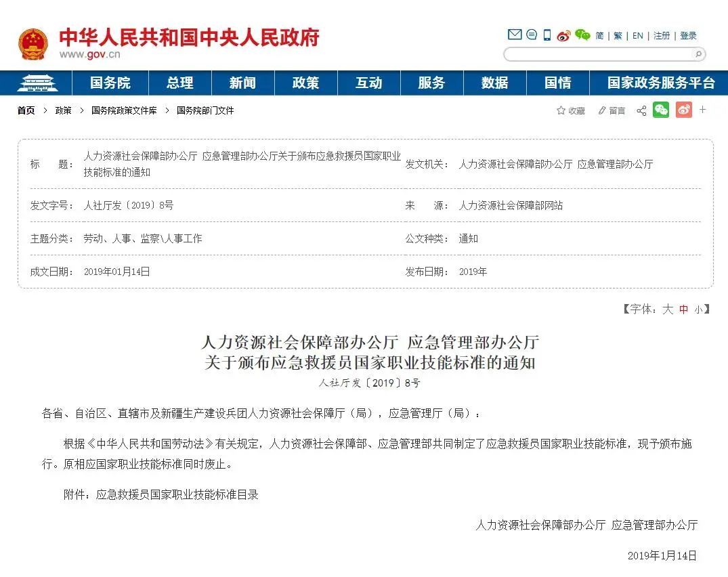This screenshot has height=577, width=728.
Task: Click the share network icon above the article
Action: pyautogui.click(x=641, y=110)
